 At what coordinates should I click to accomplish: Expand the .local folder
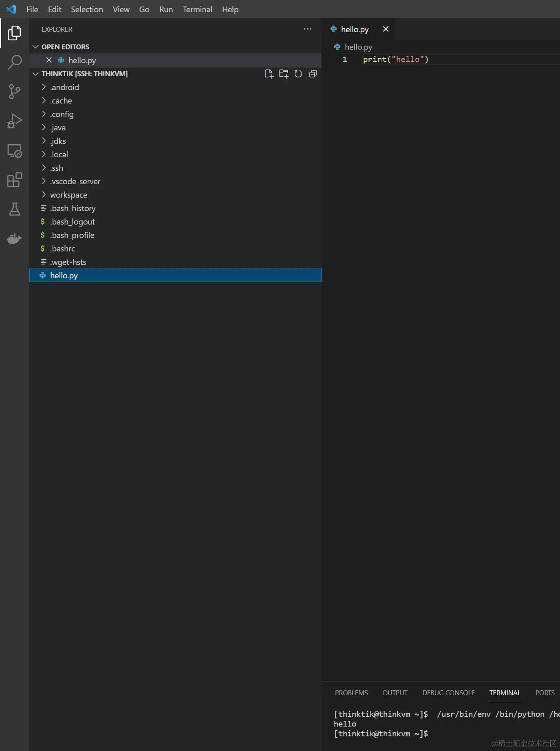175,154
